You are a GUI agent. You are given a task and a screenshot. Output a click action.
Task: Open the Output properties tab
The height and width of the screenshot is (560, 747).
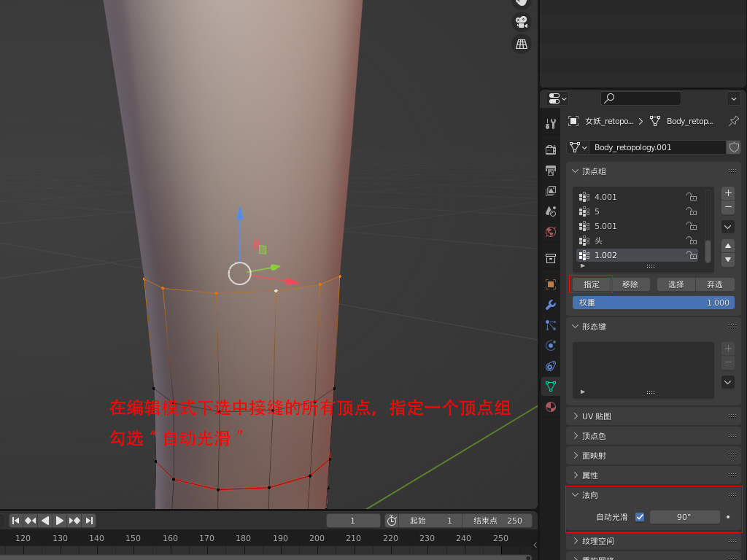tap(551, 170)
